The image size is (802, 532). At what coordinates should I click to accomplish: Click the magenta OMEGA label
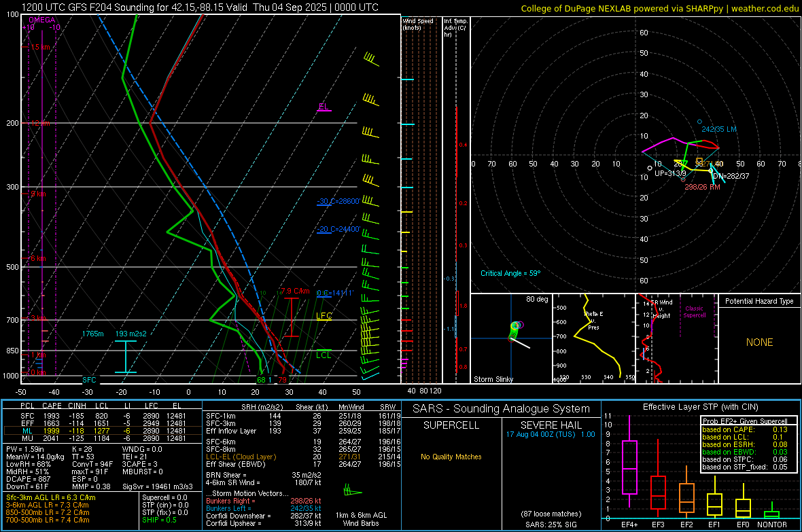tap(42, 20)
